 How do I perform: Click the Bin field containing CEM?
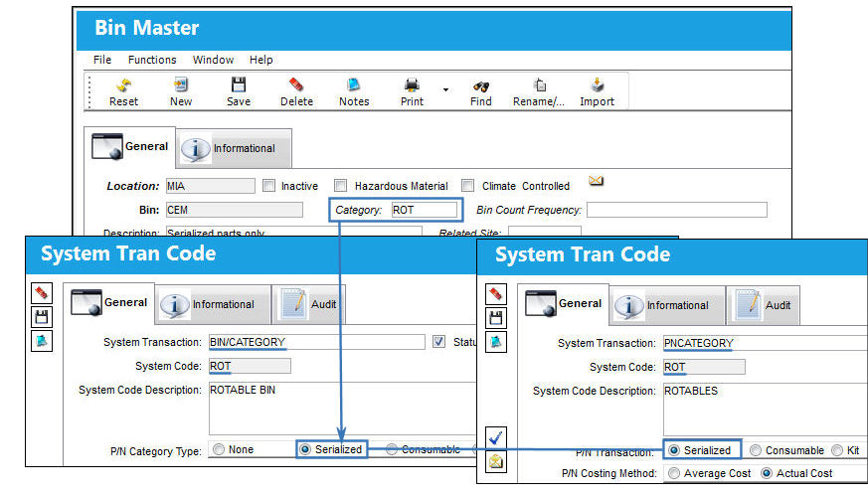235,210
